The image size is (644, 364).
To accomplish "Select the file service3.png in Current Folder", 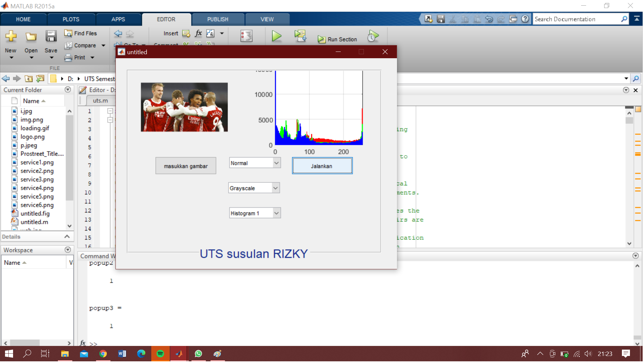I will [x=37, y=179].
